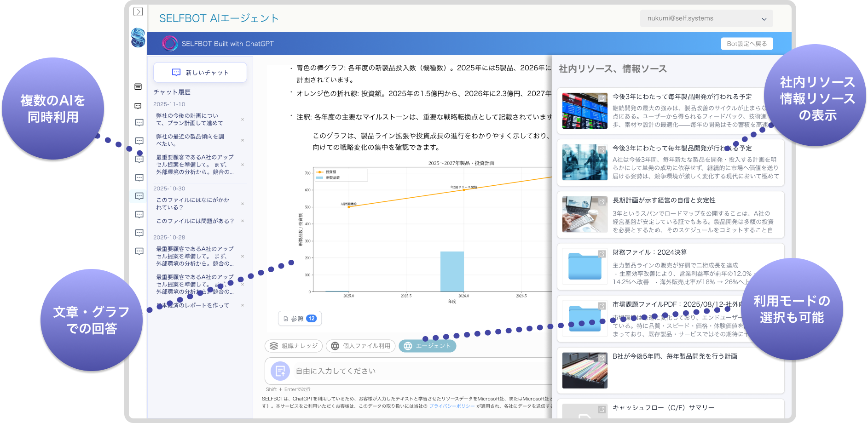Enable 組織ナレッジ mode
868x423 pixels.
(x=294, y=346)
